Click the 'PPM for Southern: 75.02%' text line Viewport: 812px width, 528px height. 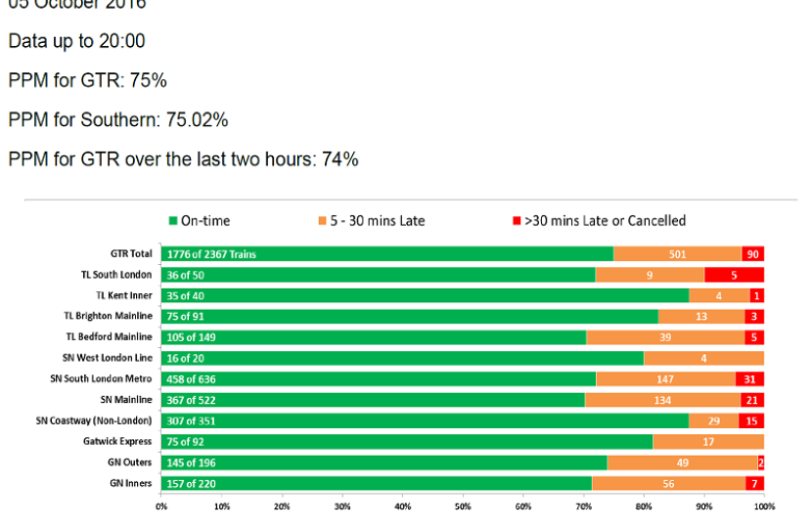tap(118, 120)
